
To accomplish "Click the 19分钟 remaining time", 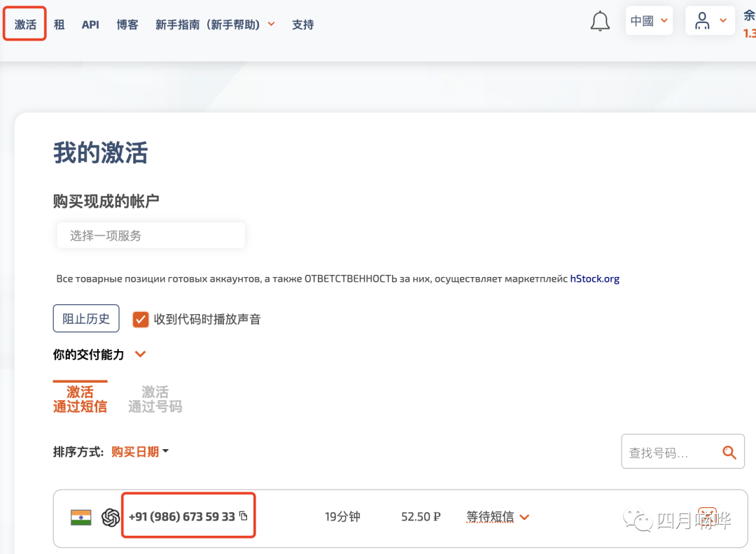I will [x=342, y=516].
